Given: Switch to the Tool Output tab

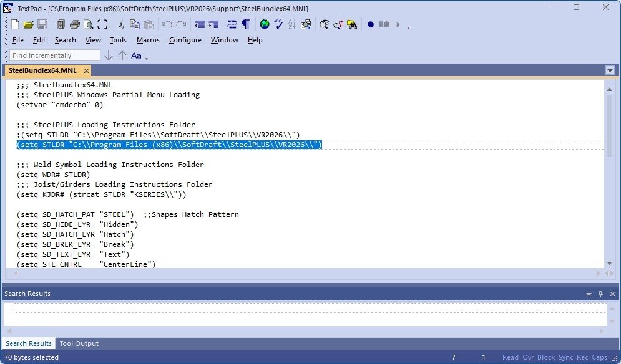Looking at the screenshot, I should 79,343.
